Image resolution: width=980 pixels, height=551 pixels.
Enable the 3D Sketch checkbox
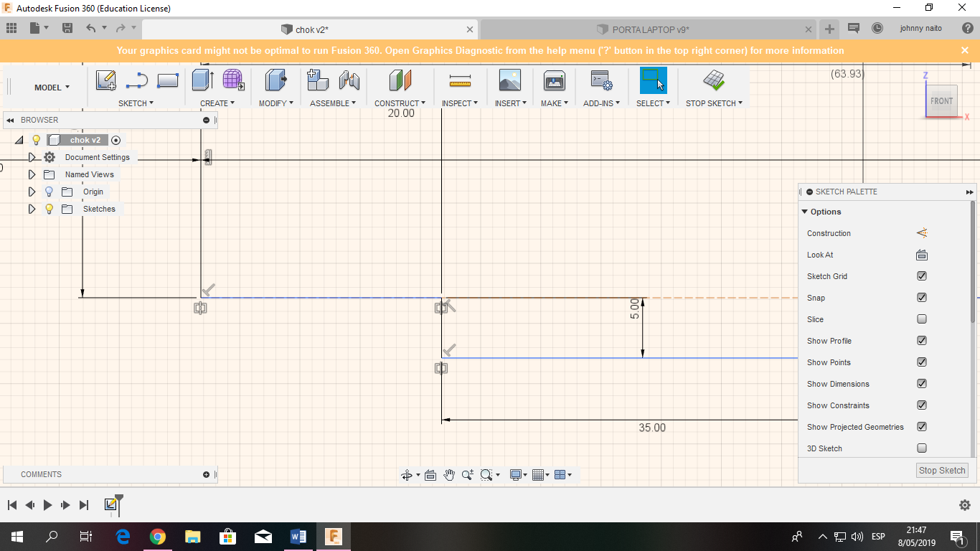[x=922, y=448]
